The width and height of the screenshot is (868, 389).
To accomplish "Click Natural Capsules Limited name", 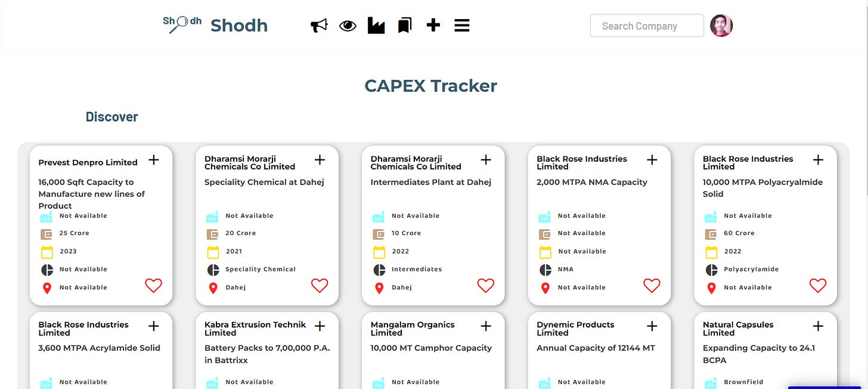I will point(738,329).
